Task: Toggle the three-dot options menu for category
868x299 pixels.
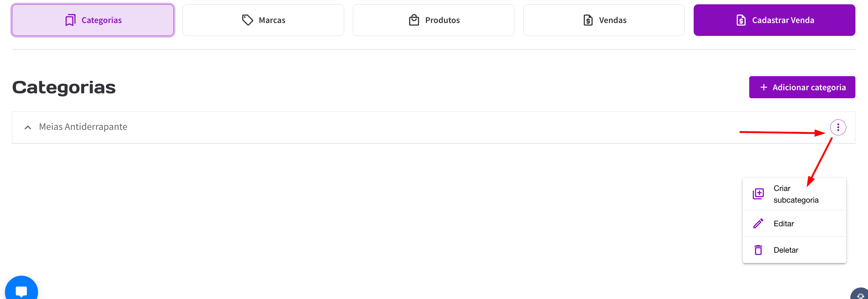Action: 838,127
